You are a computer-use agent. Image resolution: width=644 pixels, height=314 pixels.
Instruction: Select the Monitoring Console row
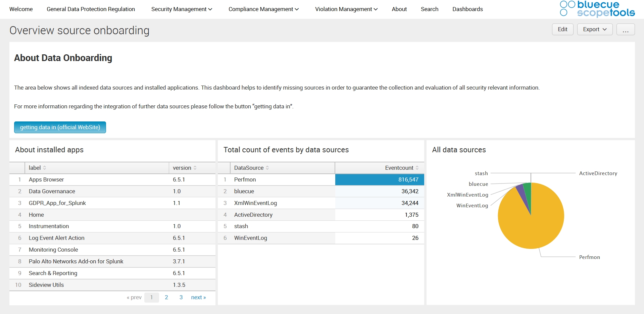(112, 250)
